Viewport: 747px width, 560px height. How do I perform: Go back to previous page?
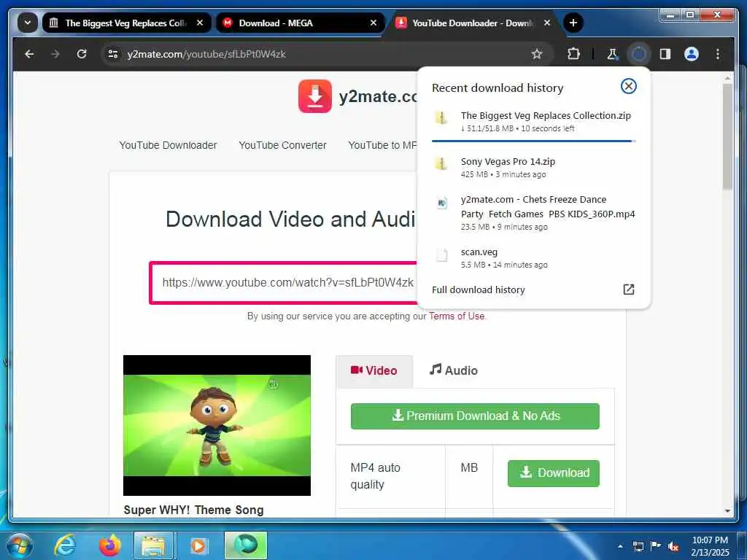click(29, 54)
